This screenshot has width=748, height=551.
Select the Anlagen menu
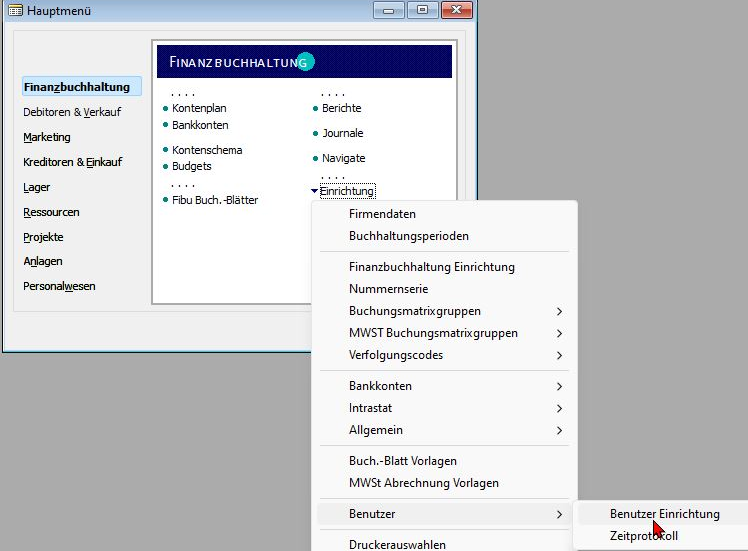[42, 261]
